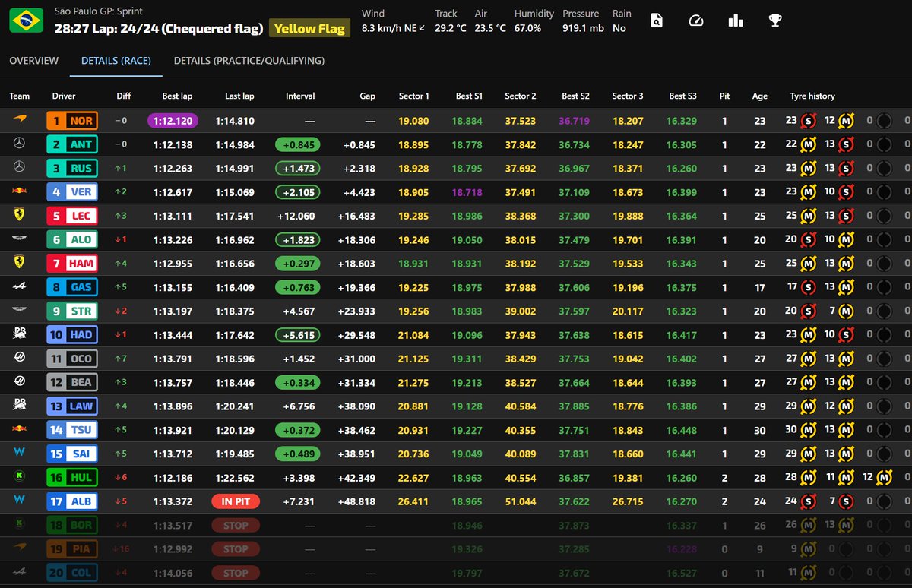This screenshot has height=588, width=912.
Task: Select the HAM driver badge
Action: point(71,263)
